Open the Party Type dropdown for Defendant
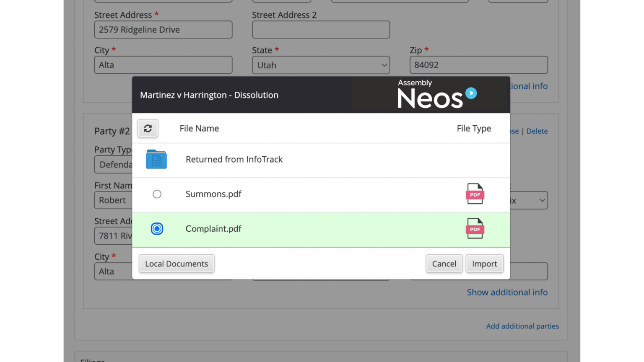The image size is (644, 362). point(114,165)
